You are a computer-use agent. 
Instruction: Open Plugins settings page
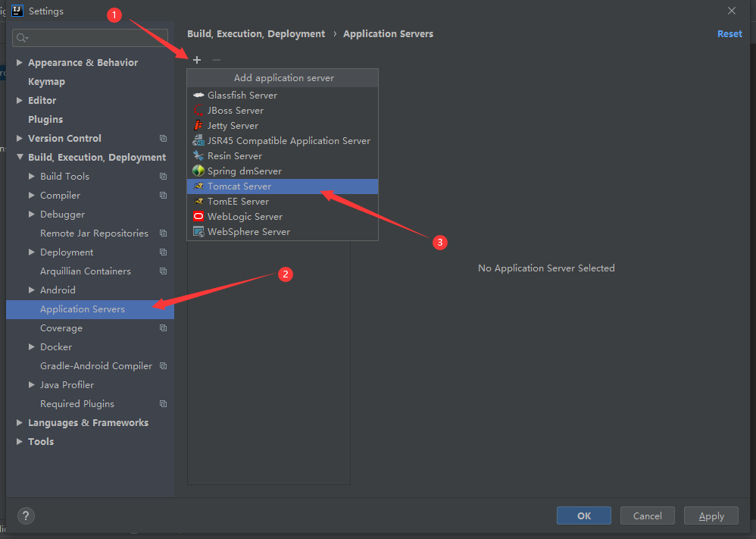(45, 119)
